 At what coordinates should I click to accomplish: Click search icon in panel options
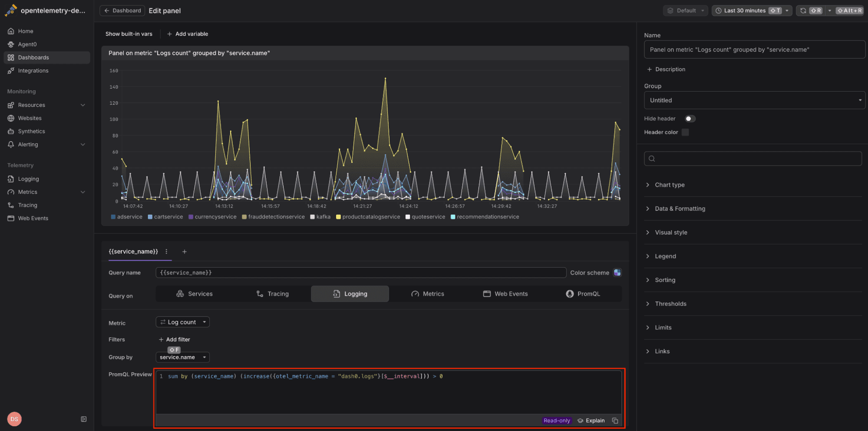tap(652, 159)
